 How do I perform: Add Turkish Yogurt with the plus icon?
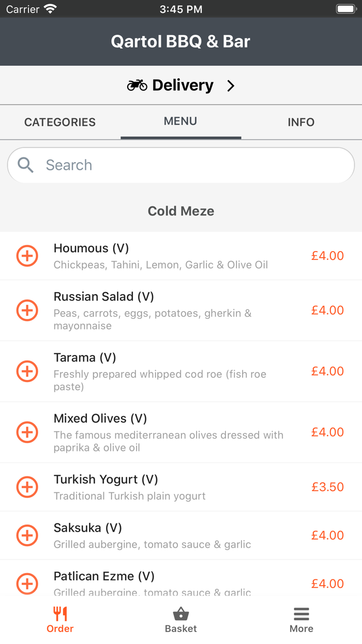click(27, 487)
